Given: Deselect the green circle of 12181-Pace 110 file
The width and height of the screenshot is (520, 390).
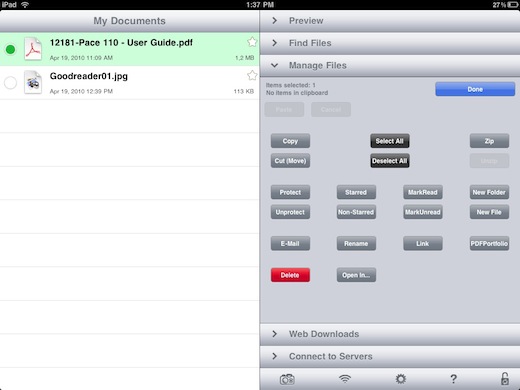Looking at the screenshot, I should pyautogui.click(x=10, y=49).
